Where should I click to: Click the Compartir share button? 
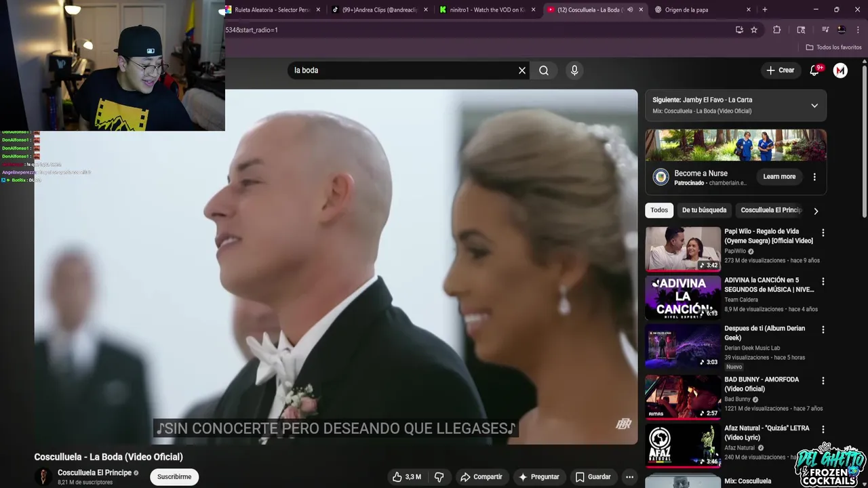click(x=481, y=477)
